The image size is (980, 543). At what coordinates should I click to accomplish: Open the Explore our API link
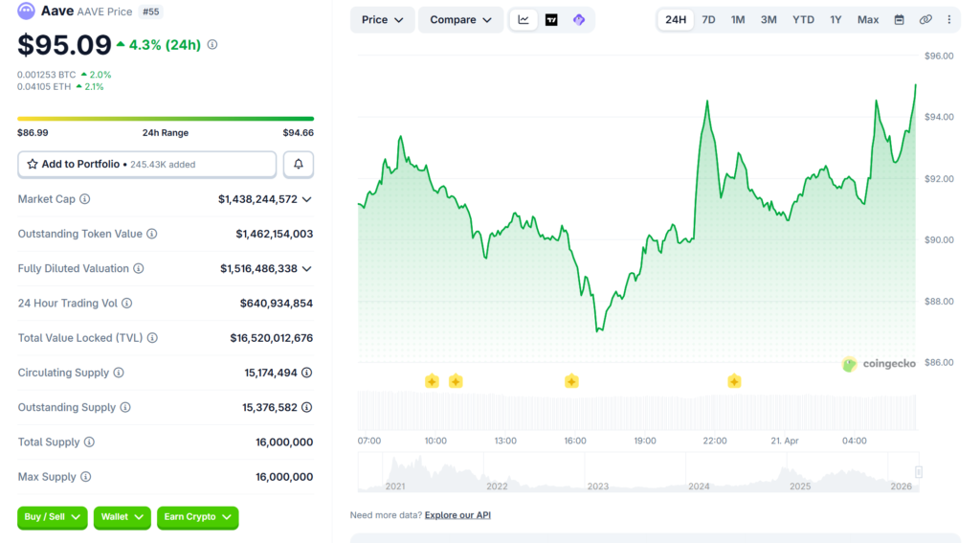coord(457,515)
